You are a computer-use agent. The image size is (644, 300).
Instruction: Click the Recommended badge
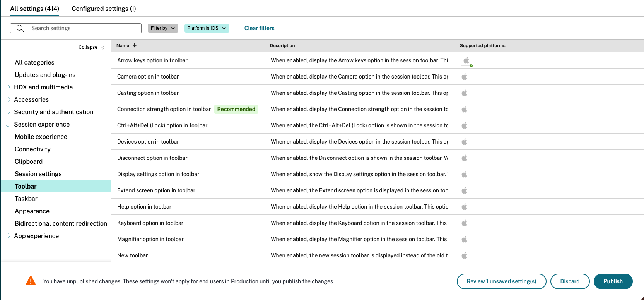[236, 109]
